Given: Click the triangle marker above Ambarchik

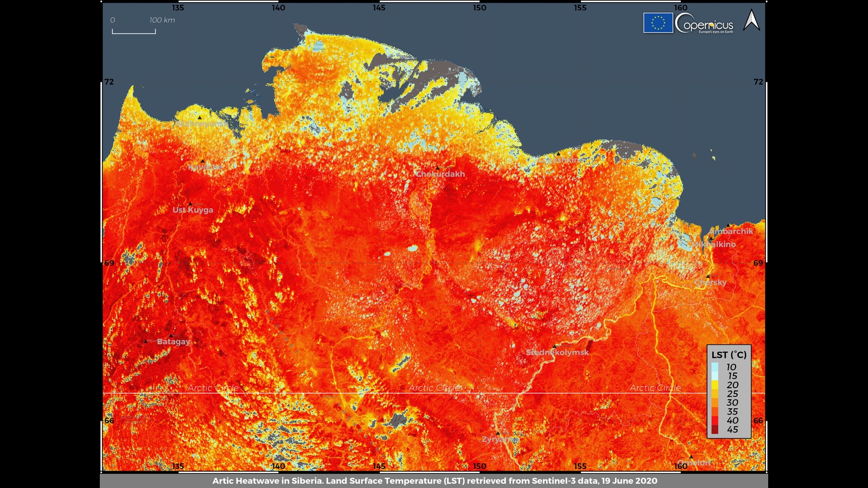Looking at the screenshot, I should pyautogui.click(x=728, y=225).
